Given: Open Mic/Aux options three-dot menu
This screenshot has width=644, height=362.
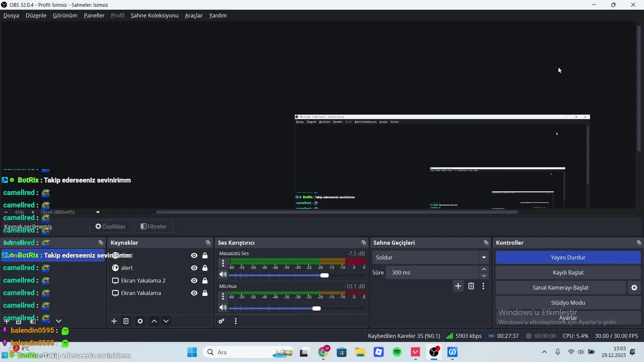Looking at the screenshot, I should [x=223, y=296].
